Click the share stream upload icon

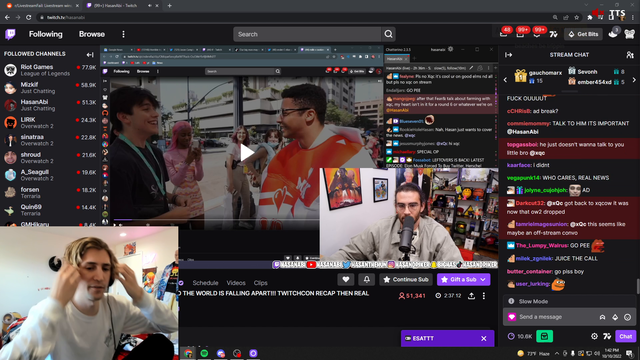pos(471,296)
